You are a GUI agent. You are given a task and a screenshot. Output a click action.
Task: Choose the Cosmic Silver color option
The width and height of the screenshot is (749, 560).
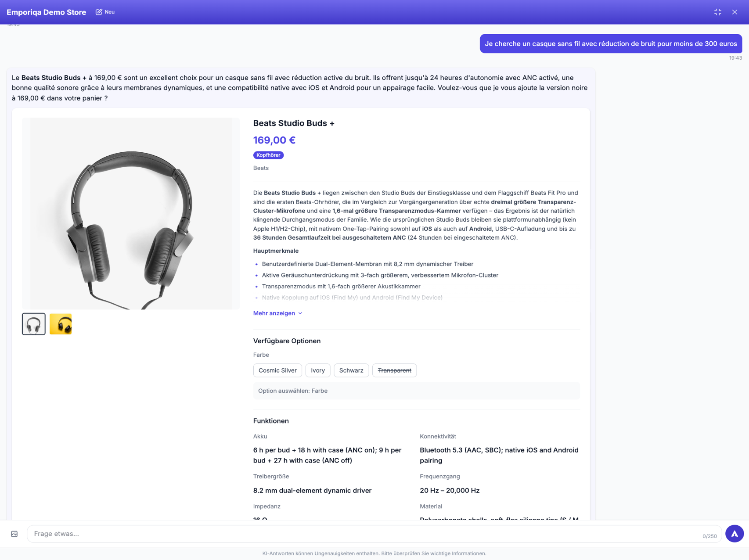(277, 370)
